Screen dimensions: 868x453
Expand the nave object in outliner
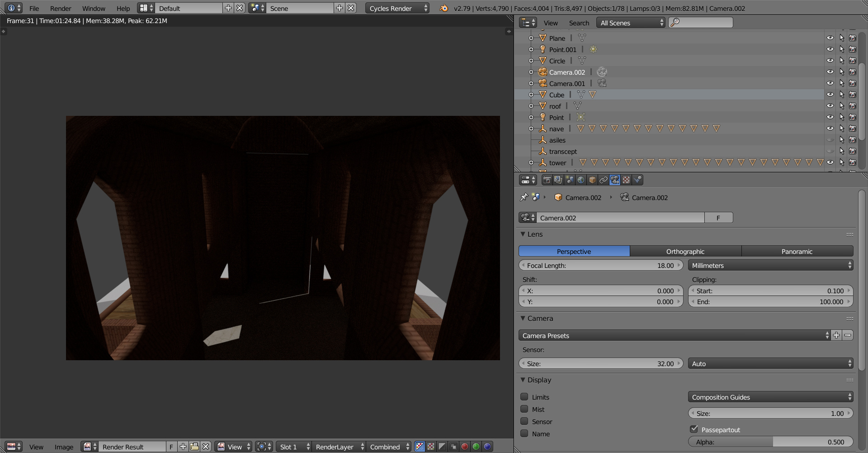(x=531, y=129)
